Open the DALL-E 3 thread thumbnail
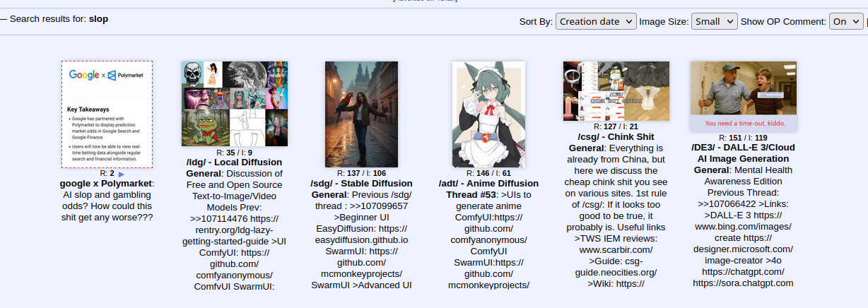Image resolution: width=868 pixels, height=308 pixels. coord(744,96)
